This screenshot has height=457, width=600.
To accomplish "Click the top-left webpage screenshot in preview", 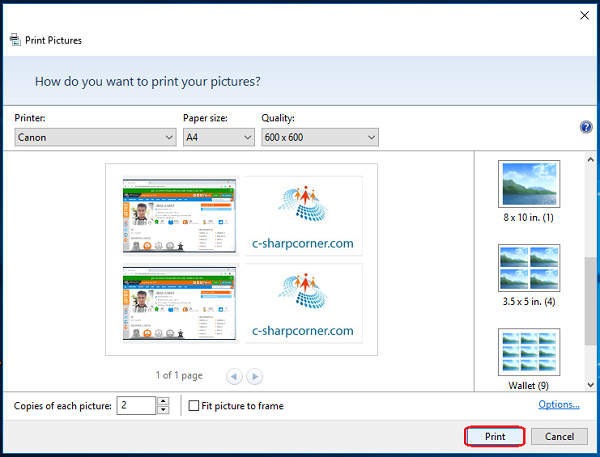I will 179,216.
